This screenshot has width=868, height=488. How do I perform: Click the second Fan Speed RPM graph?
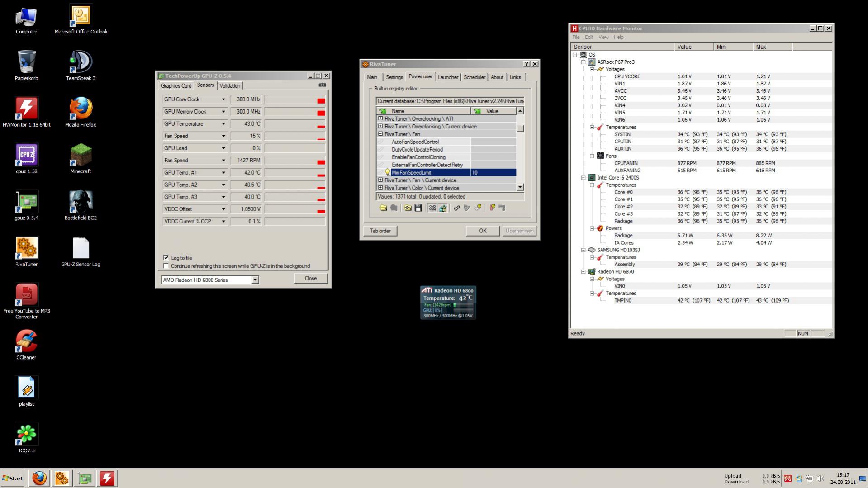[295, 161]
